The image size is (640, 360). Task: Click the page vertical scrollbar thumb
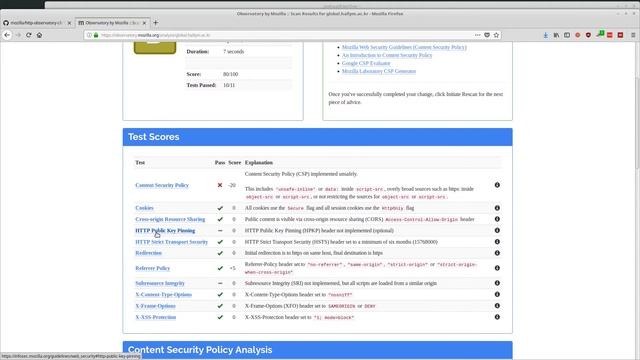(637, 122)
